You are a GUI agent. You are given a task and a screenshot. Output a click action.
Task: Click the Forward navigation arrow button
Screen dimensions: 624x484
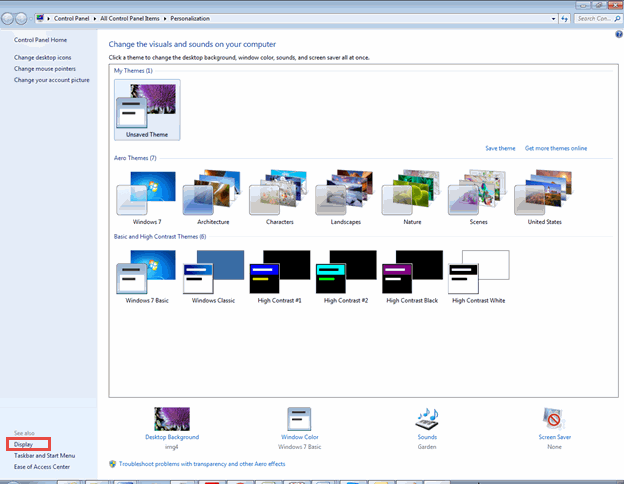[21, 18]
